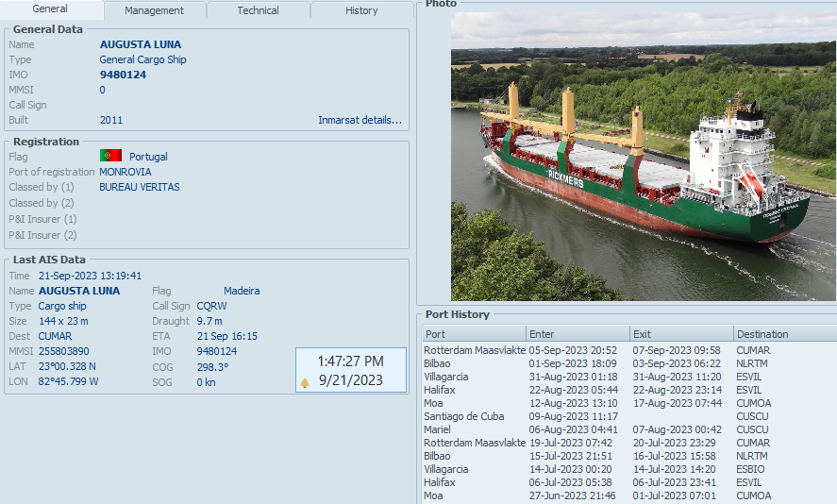
Task: Select the Portugal flag text
Action: tap(148, 157)
